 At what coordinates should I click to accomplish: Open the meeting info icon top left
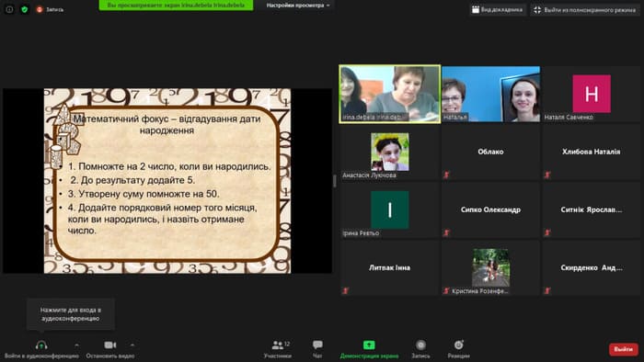[9, 9]
